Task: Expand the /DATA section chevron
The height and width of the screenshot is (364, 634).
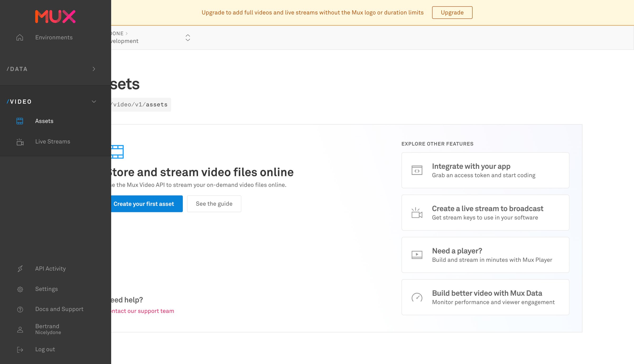Action: click(94, 69)
